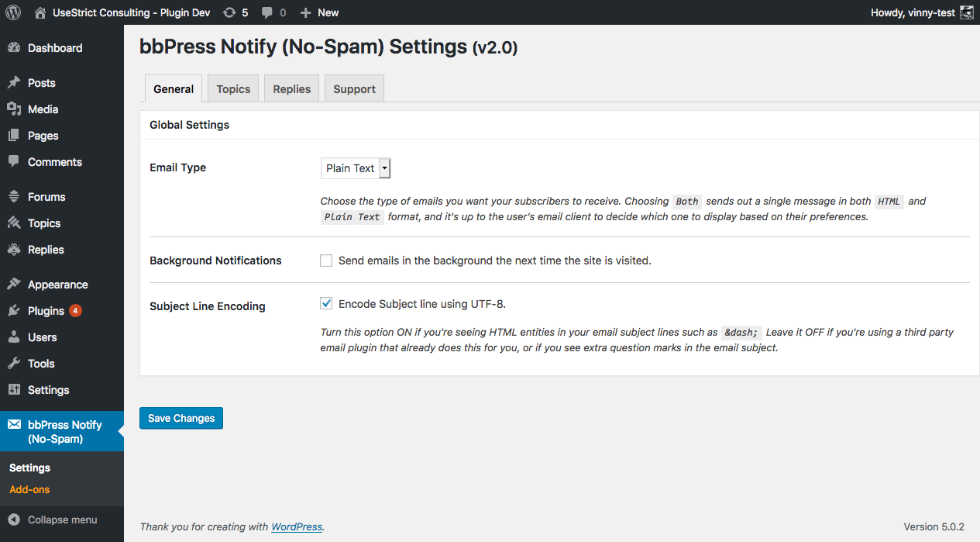Click the WordPress logo icon
This screenshot has height=542, width=980.
point(13,12)
